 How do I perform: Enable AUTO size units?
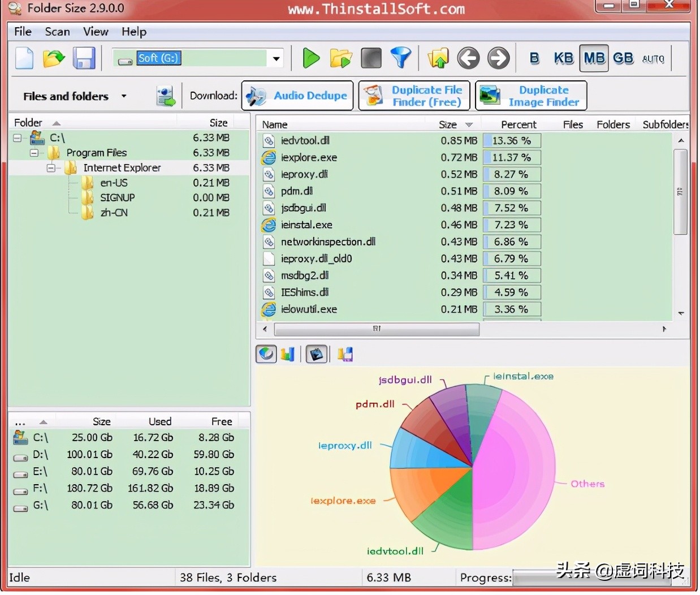653,59
